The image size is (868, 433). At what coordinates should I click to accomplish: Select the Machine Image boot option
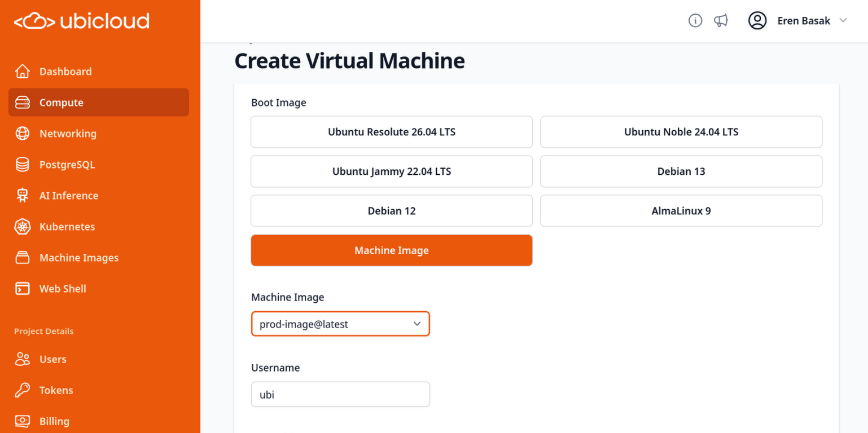point(392,250)
